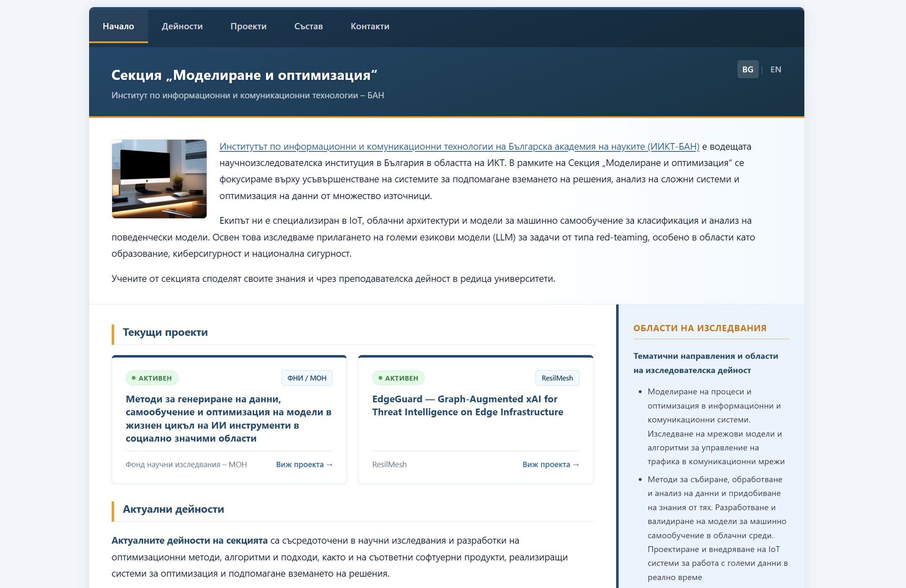Viewport: 906px width, 588px height.
Task: Click the computer desk thumbnail image
Action: pos(159,179)
